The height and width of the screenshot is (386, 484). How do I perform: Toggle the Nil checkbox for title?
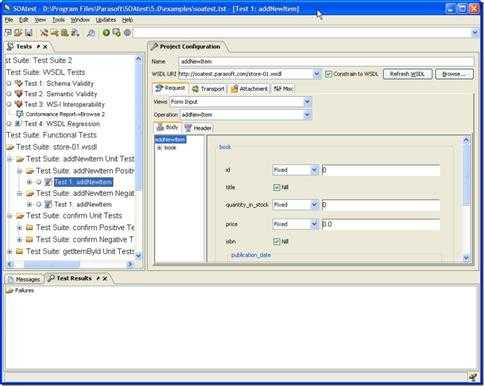coord(276,187)
